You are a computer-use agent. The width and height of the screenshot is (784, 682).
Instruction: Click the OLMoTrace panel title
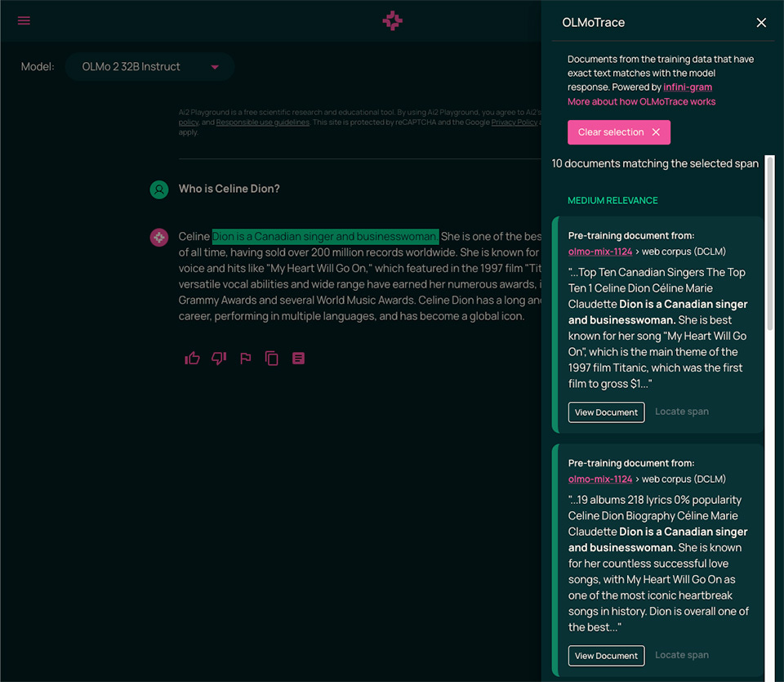[x=593, y=23]
